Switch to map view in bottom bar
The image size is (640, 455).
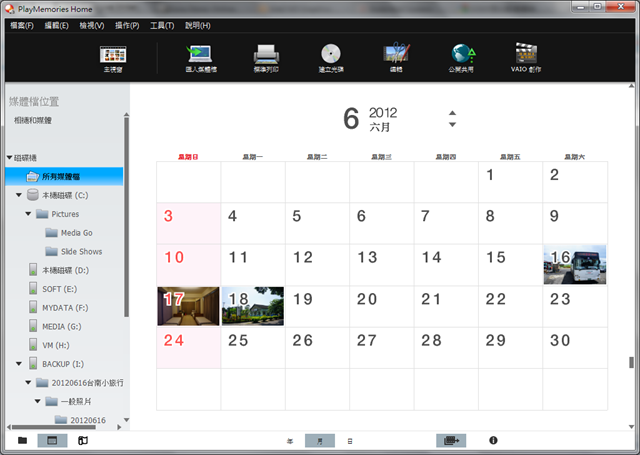pos(83,440)
